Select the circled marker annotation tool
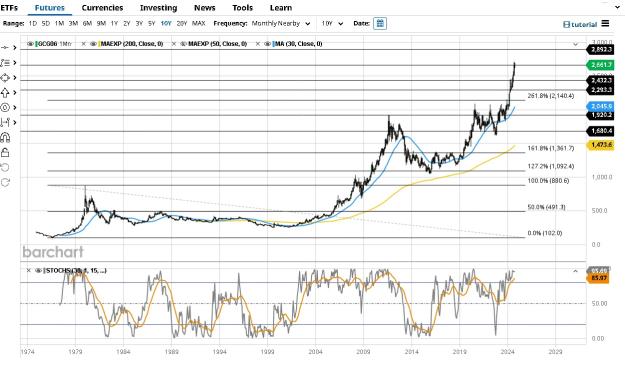This screenshot has width=625, height=368. click(5, 107)
